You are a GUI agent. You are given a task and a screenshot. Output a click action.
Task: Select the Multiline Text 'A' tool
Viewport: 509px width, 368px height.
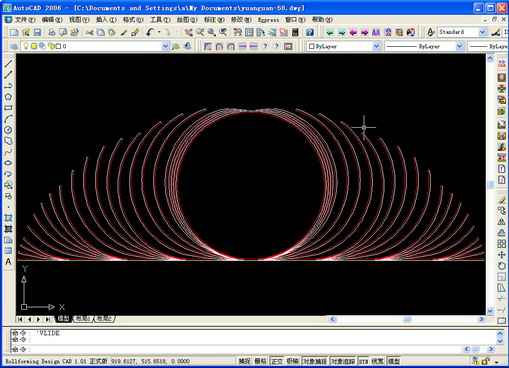click(x=8, y=262)
